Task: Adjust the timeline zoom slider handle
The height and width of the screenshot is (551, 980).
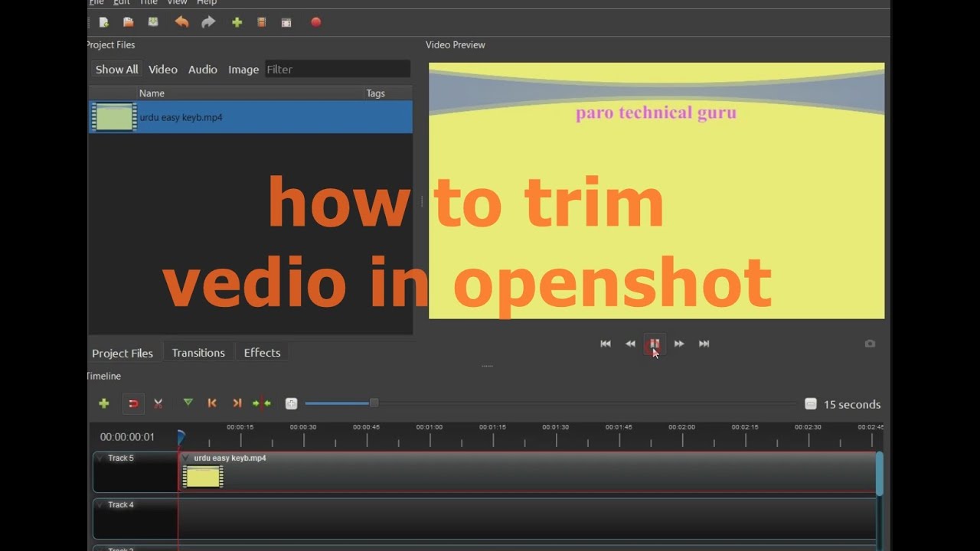Action: pos(374,403)
